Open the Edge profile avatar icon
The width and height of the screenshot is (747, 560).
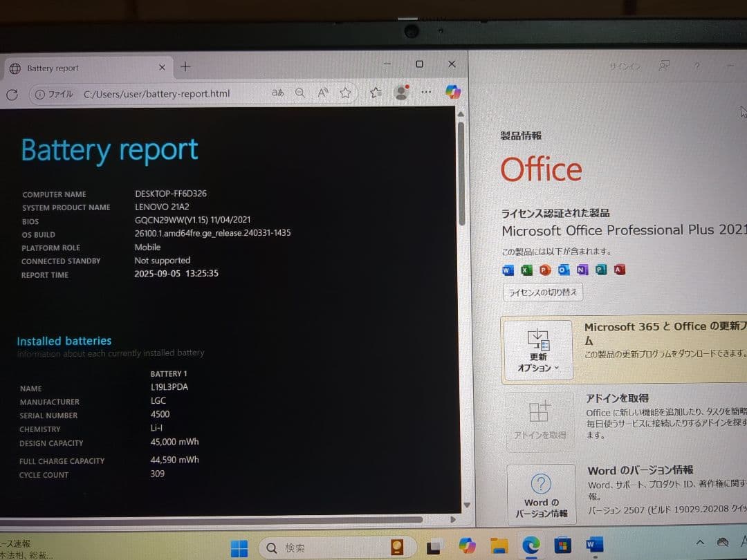click(x=401, y=93)
